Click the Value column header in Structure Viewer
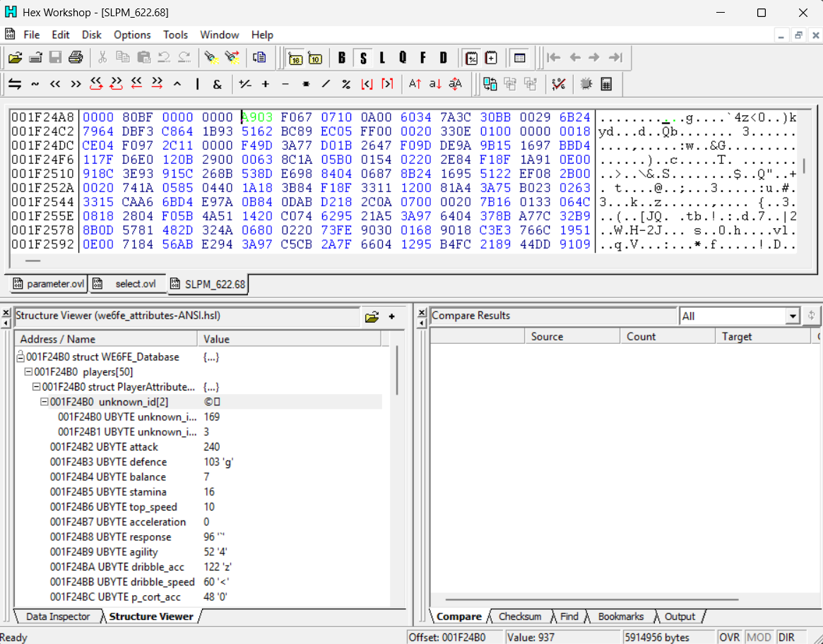The image size is (823, 644). [x=289, y=339]
